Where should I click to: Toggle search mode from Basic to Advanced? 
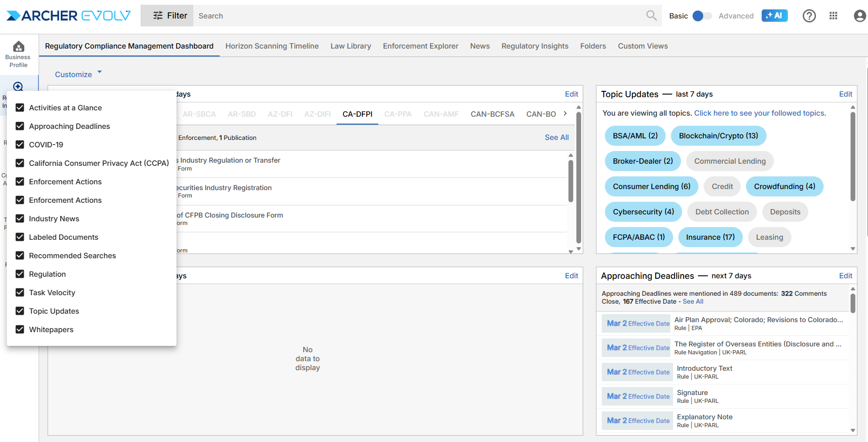pyautogui.click(x=702, y=16)
